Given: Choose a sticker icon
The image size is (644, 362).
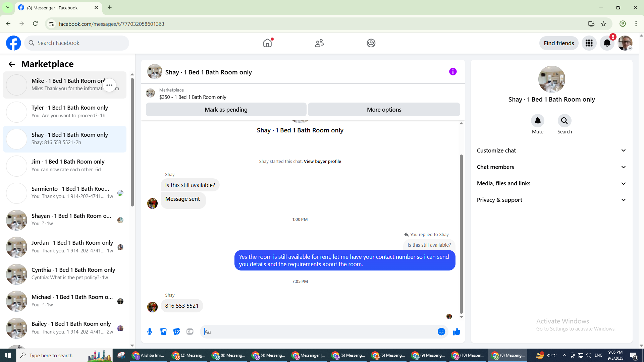Looking at the screenshot, I should [x=176, y=331].
